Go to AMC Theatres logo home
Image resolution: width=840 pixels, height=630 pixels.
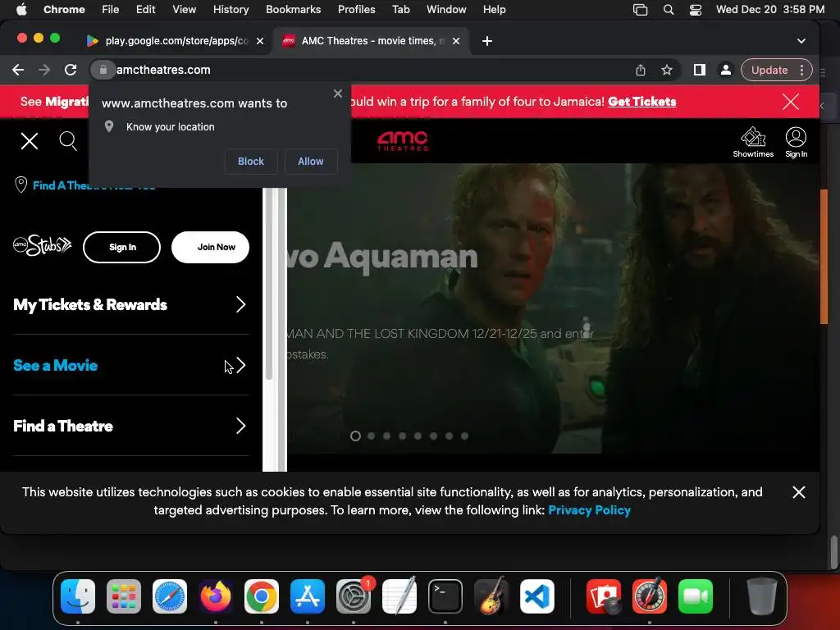click(403, 141)
